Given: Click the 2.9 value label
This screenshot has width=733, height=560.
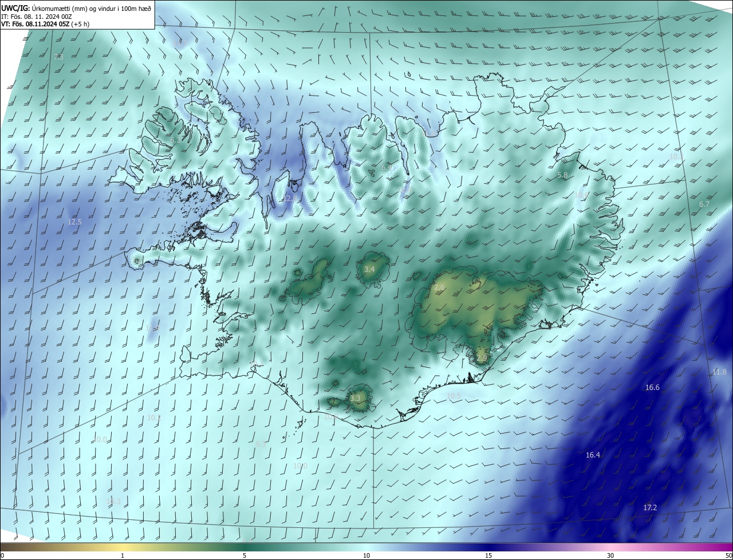Looking at the screenshot, I should coord(481,358).
